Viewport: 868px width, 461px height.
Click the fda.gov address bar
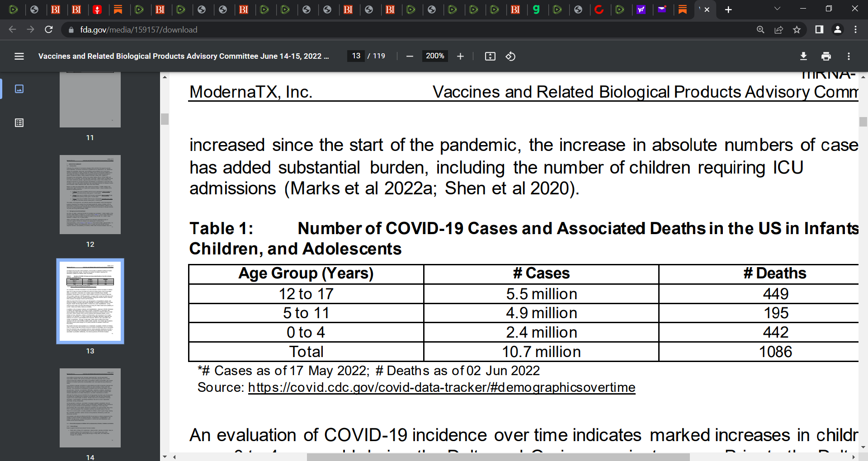pyautogui.click(x=407, y=29)
